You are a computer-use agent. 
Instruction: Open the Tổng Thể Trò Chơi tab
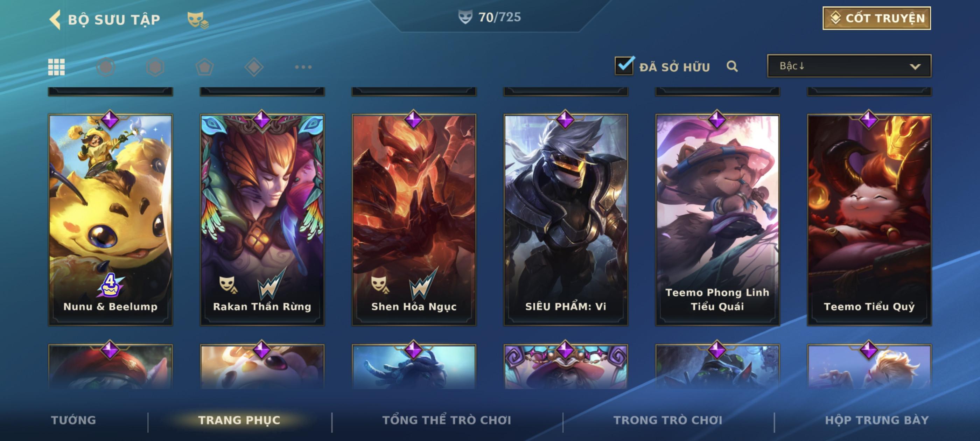pos(447,420)
